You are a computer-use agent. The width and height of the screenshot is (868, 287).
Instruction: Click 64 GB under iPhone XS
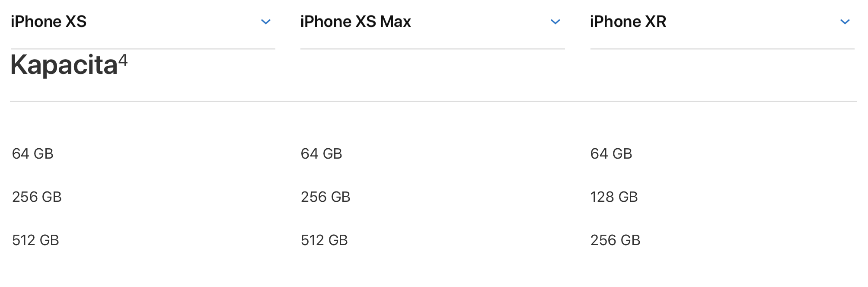tap(33, 154)
